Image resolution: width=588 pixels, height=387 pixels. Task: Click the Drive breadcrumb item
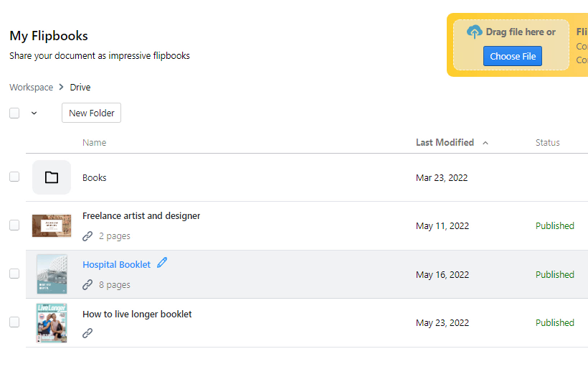[x=80, y=88]
